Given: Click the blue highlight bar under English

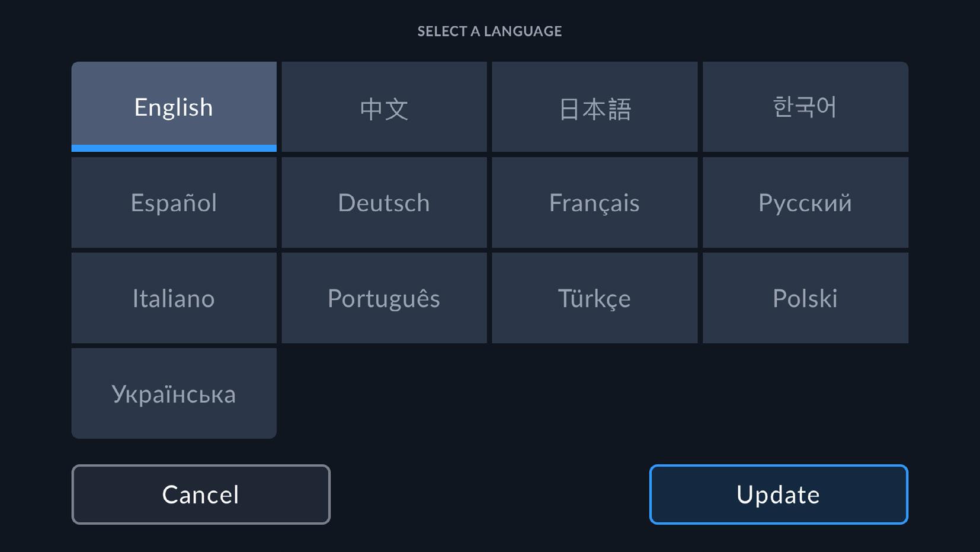Looking at the screenshot, I should [174, 148].
